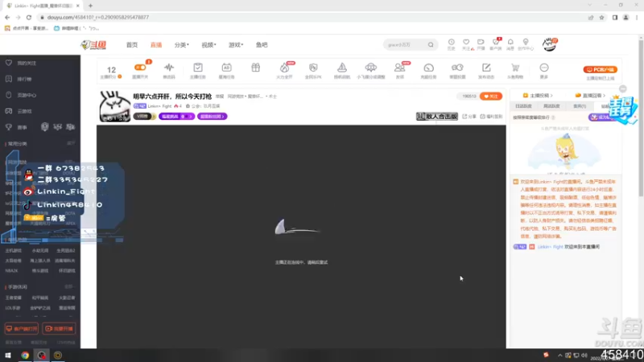
Task: Open 直播回看 link in right panel
Action: click(x=590, y=96)
